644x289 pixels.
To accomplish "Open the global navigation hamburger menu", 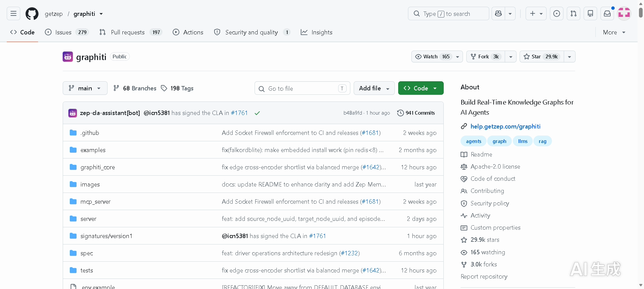I will click(13, 13).
